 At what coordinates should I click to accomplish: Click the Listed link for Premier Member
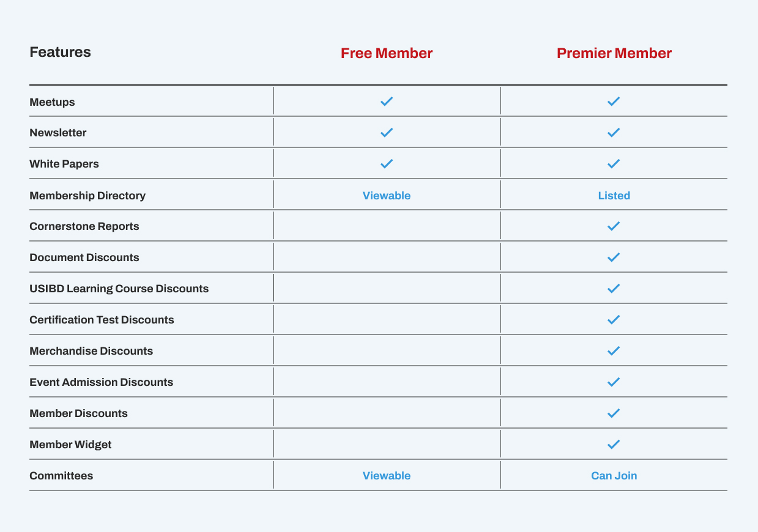pos(614,196)
